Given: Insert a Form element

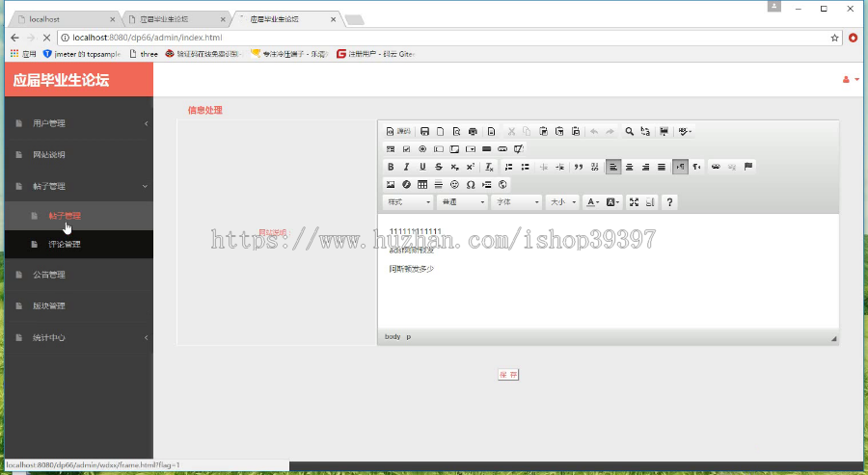Looking at the screenshot, I should point(391,149).
